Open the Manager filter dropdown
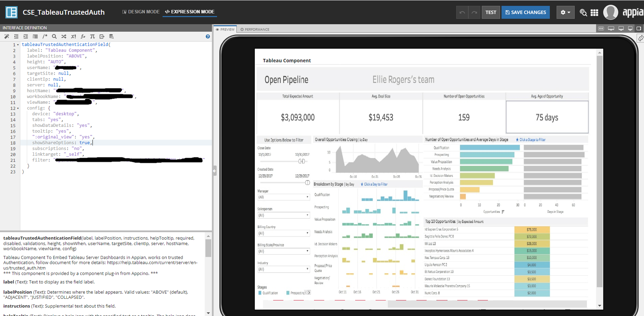 point(284,197)
